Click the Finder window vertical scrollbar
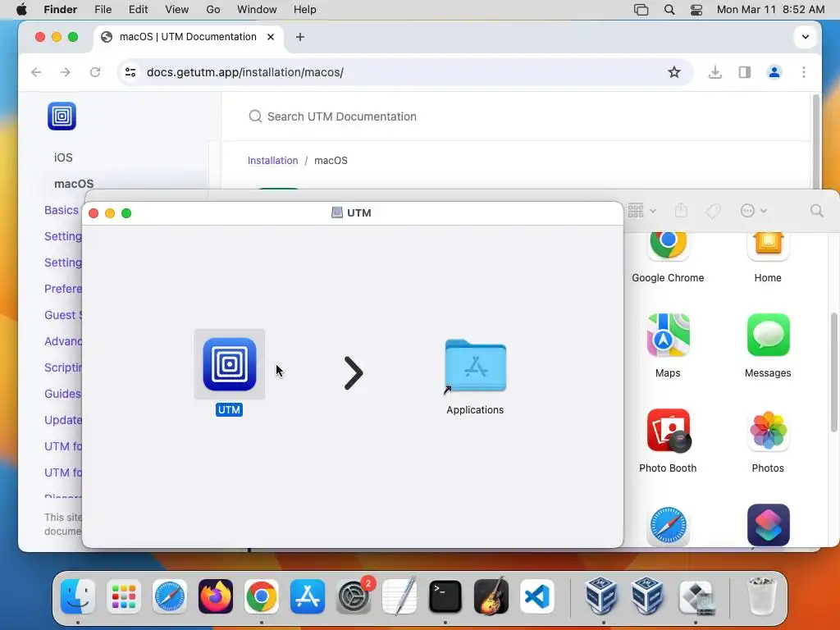Image resolution: width=840 pixels, height=630 pixels. pos(833,373)
